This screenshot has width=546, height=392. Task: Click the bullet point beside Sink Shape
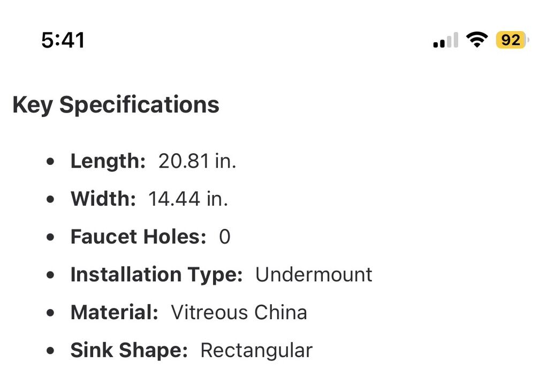[x=50, y=351]
